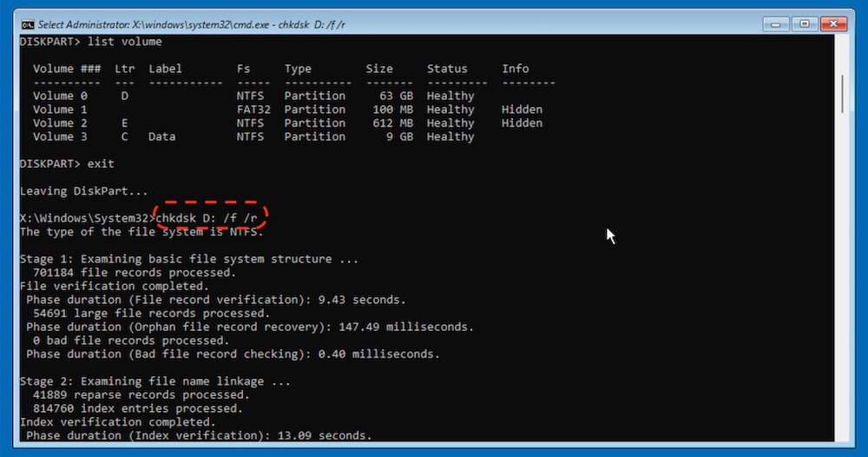Click the Volume 3 'Data' label
The image size is (868, 457).
coord(162,137)
